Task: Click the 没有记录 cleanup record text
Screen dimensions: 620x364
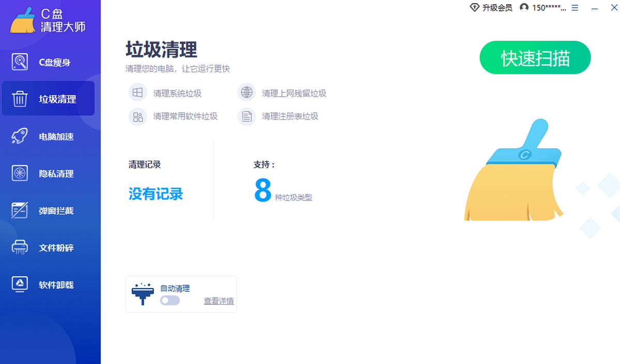Action: [x=156, y=194]
